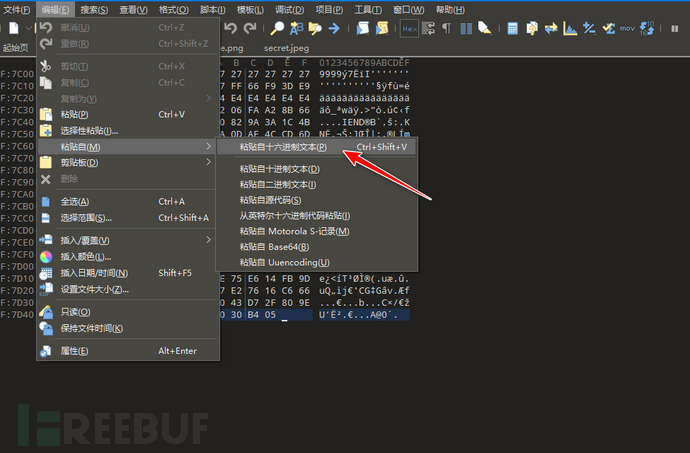
Task: Select 粘贴自 Base64(B) submenu item
Action: tap(316, 247)
